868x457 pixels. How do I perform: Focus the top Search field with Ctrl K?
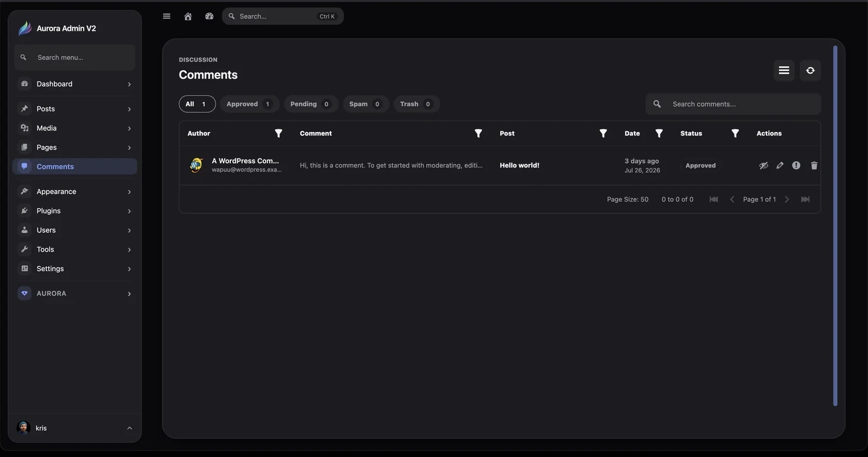[x=283, y=16]
